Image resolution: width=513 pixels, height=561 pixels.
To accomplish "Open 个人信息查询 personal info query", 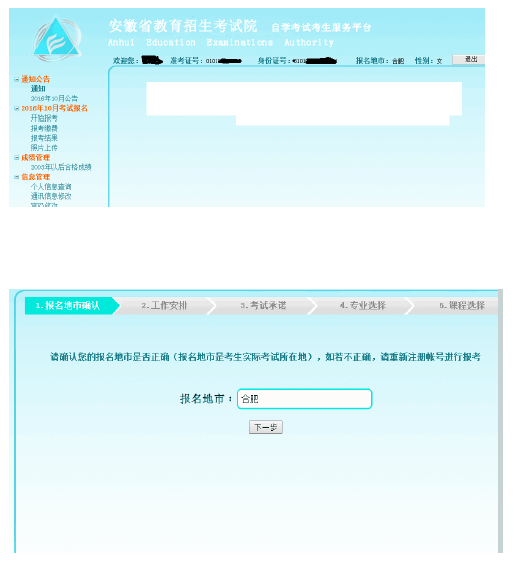I will 51,186.
